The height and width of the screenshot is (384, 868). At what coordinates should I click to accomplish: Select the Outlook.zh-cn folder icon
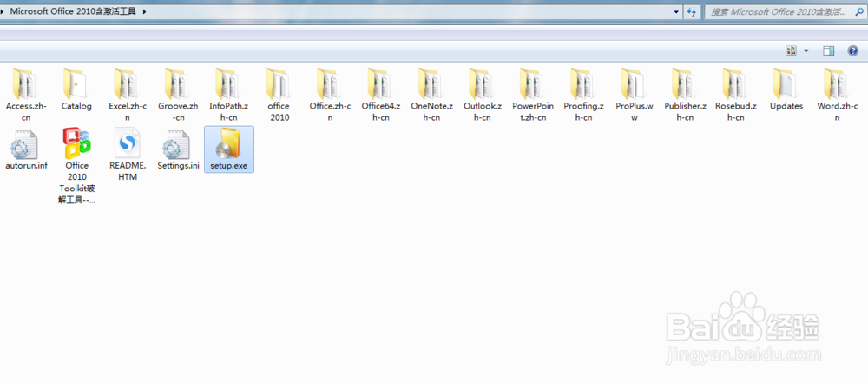482,83
